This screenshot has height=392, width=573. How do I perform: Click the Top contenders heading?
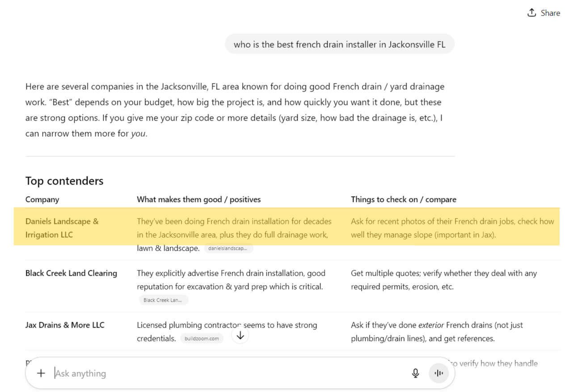pyautogui.click(x=64, y=181)
